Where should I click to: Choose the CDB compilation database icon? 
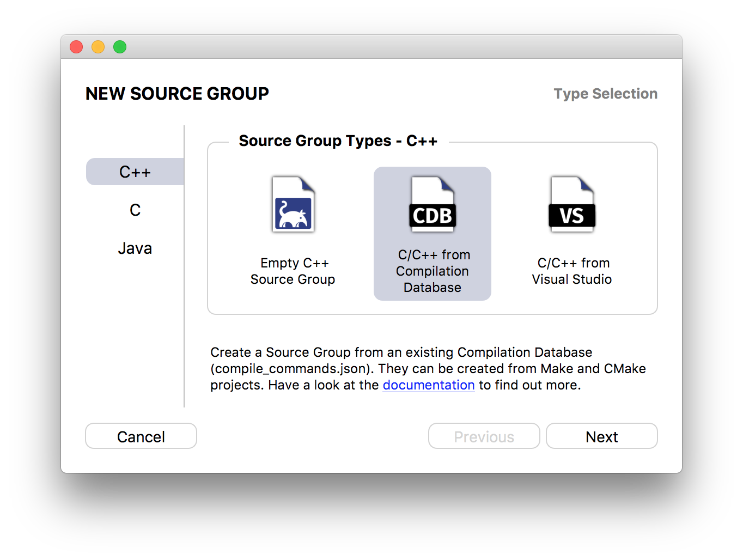click(x=433, y=204)
